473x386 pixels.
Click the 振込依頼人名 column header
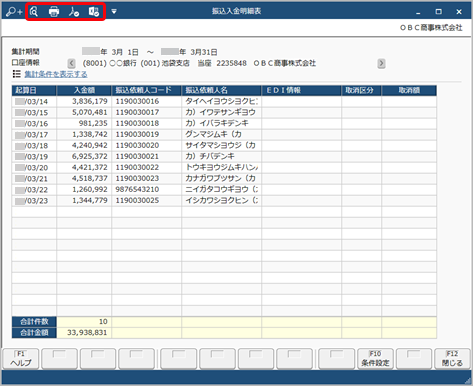pyautogui.click(x=221, y=90)
